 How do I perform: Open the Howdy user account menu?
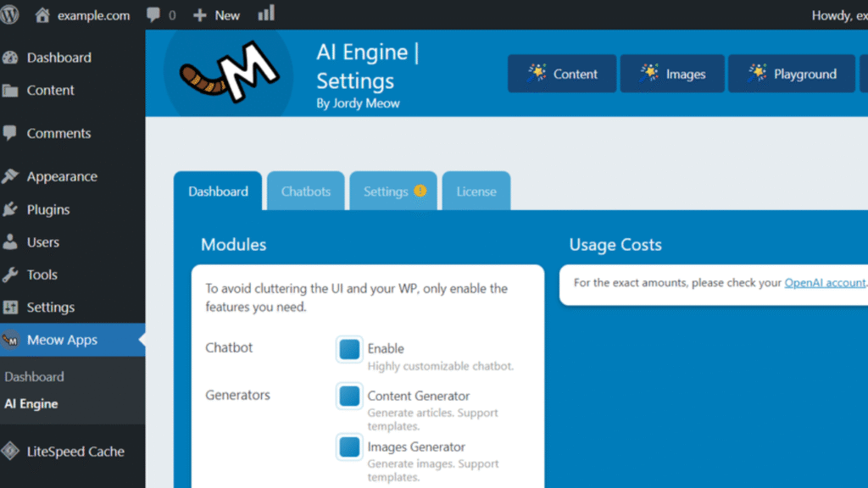point(839,15)
